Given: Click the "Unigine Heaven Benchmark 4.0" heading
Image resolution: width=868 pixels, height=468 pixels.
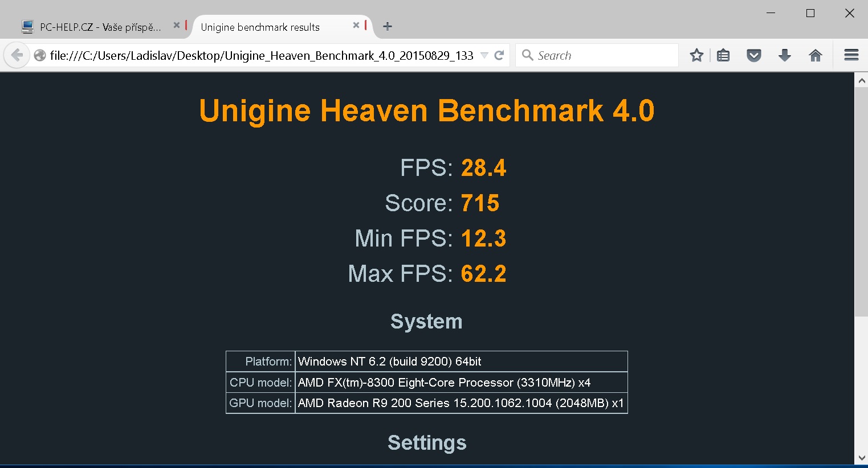Looking at the screenshot, I should [427, 110].
